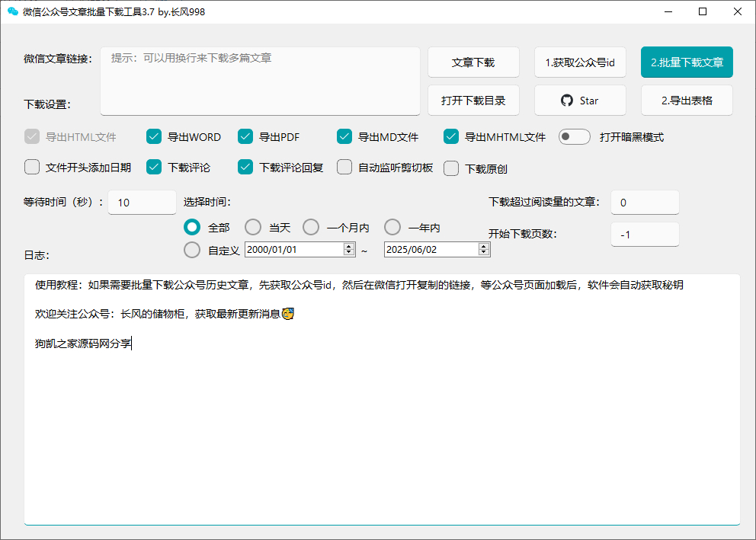Select the 当天 time filter

(252, 226)
